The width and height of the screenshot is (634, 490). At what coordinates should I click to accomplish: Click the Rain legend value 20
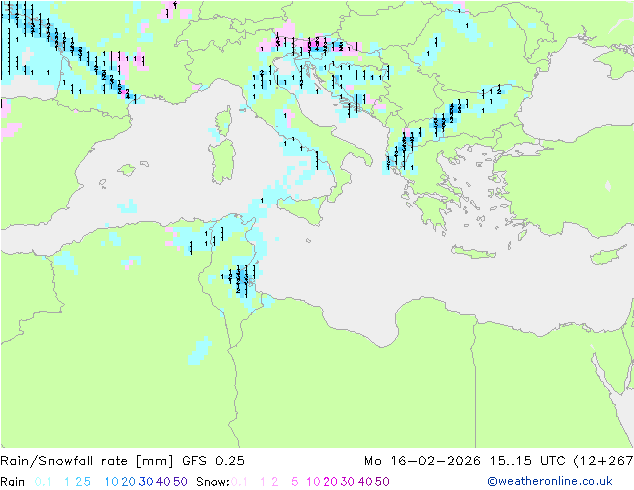128,482
